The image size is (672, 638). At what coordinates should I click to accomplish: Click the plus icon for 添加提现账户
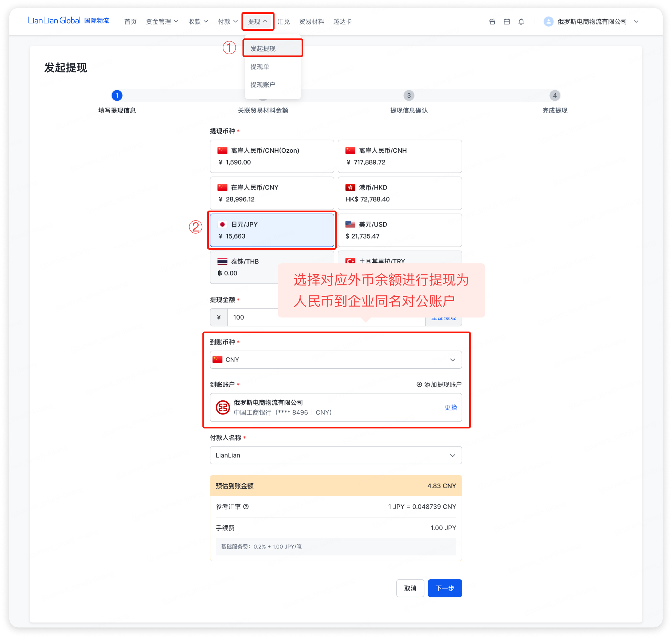coord(419,384)
